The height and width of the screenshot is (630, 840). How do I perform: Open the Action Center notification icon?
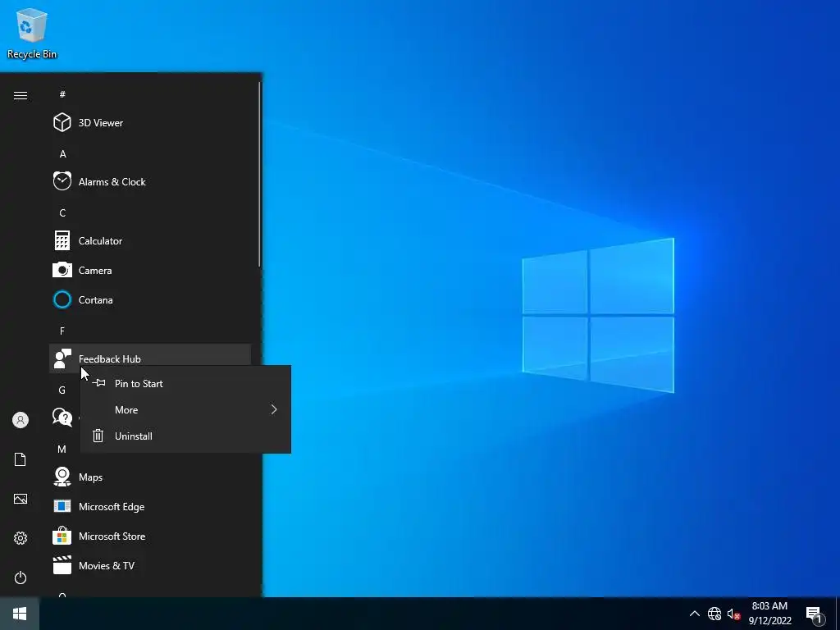pyautogui.click(x=814, y=614)
